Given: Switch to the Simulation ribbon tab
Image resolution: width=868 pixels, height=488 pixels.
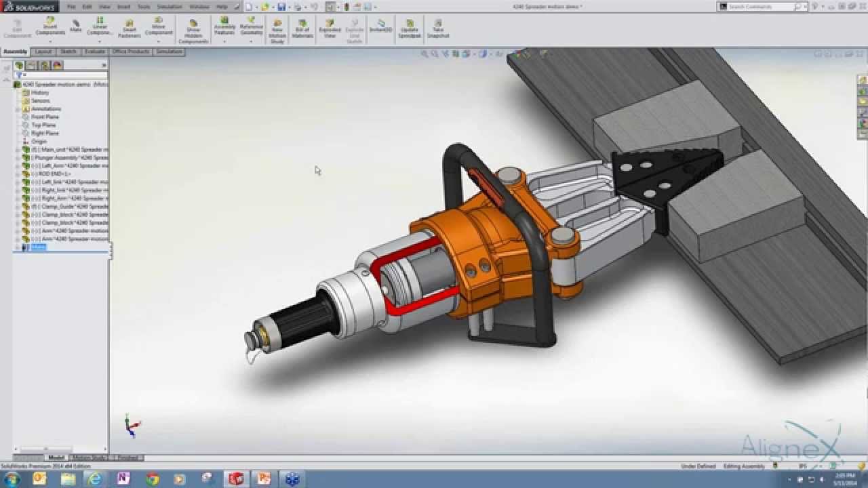Looking at the screenshot, I should (169, 52).
